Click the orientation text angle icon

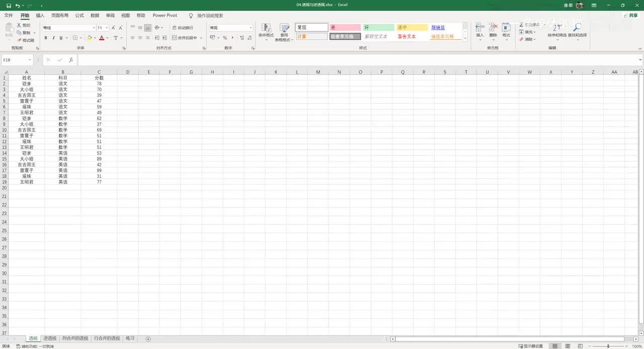coord(157,28)
